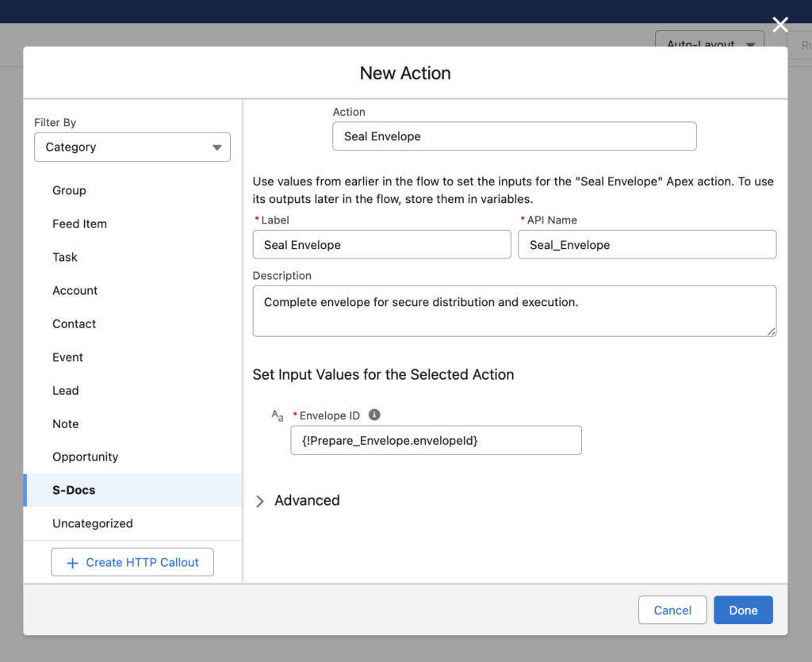Click inside the Description text area
The image size is (812, 662).
[514, 311]
